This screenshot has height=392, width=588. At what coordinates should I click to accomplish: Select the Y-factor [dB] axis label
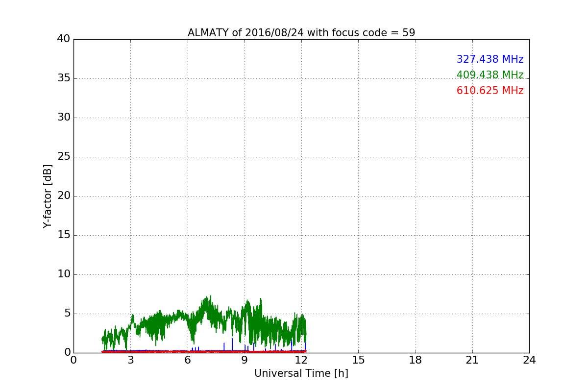point(48,196)
